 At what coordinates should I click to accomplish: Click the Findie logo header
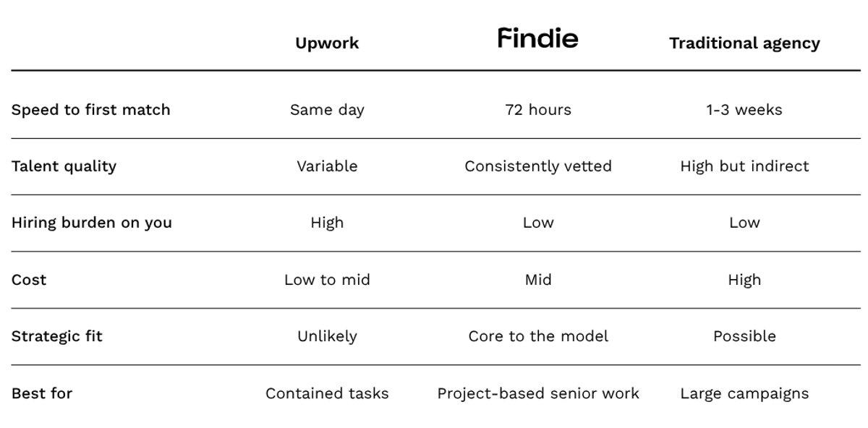pyautogui.click(x=537, y=38)
